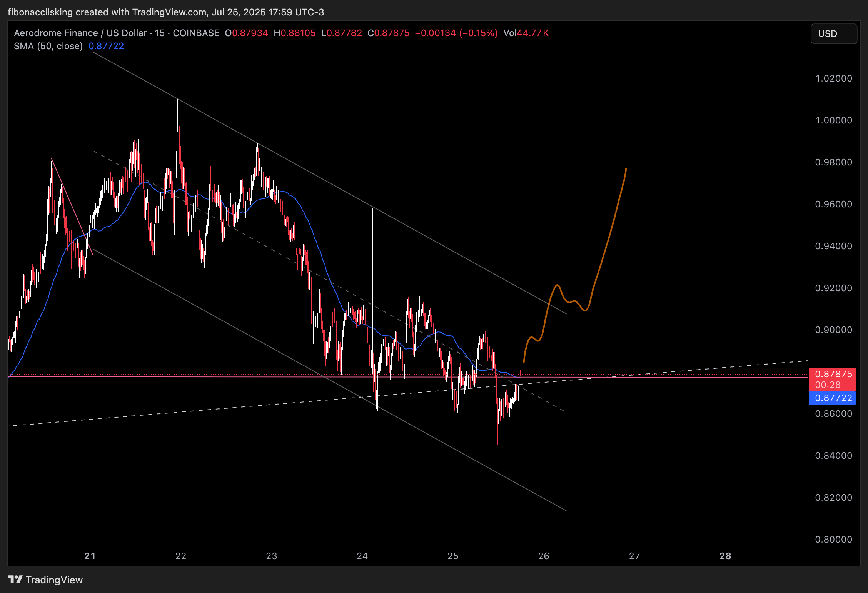
Task: Click the blue SMA price label 0.87722
Action: (x=833, y=398)
